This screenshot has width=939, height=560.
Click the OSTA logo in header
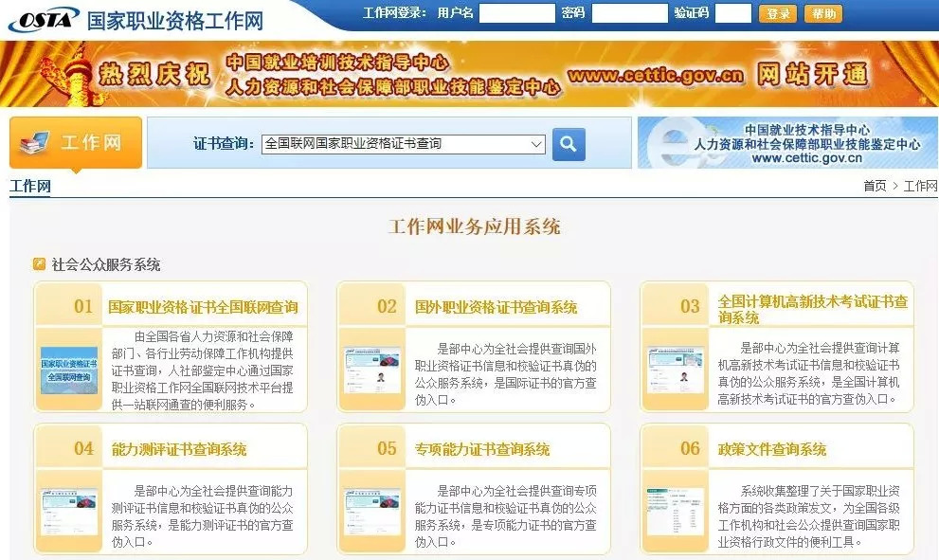point(44,19)
